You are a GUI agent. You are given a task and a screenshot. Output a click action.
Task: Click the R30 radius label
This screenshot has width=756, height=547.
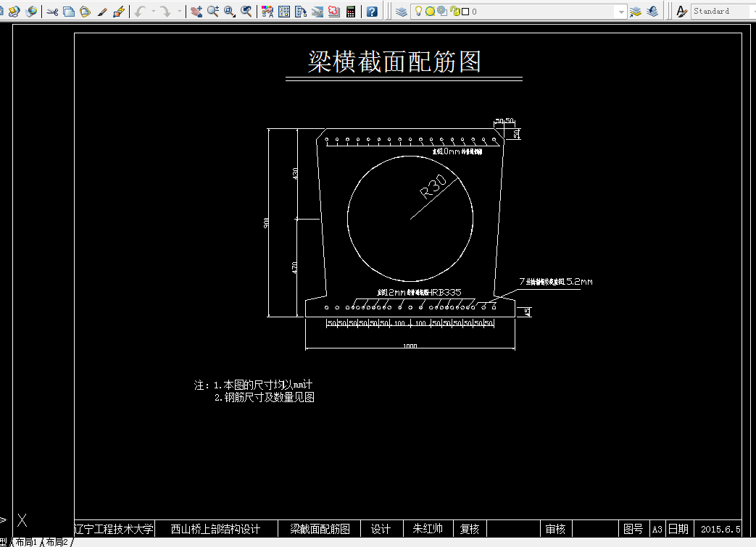433,187
